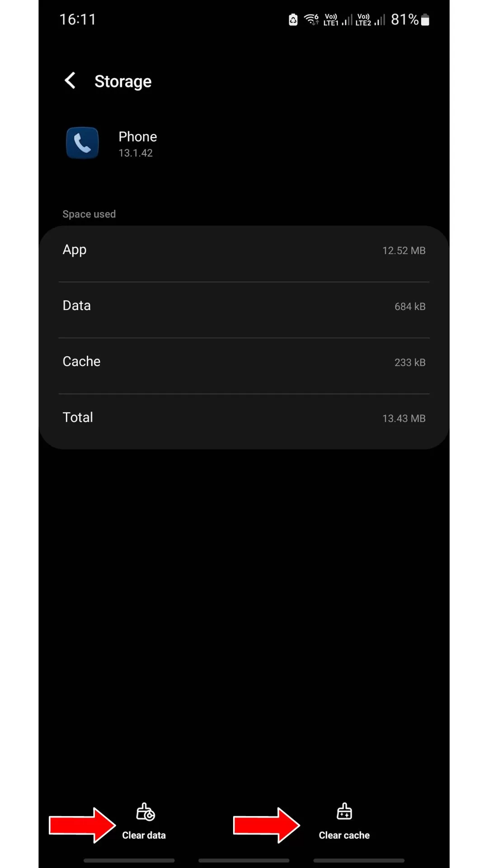The height and width of the screenshot is (868, 488).
Task: Select the Clear data label
Action: pyautogui.click(x=144, y=835)
